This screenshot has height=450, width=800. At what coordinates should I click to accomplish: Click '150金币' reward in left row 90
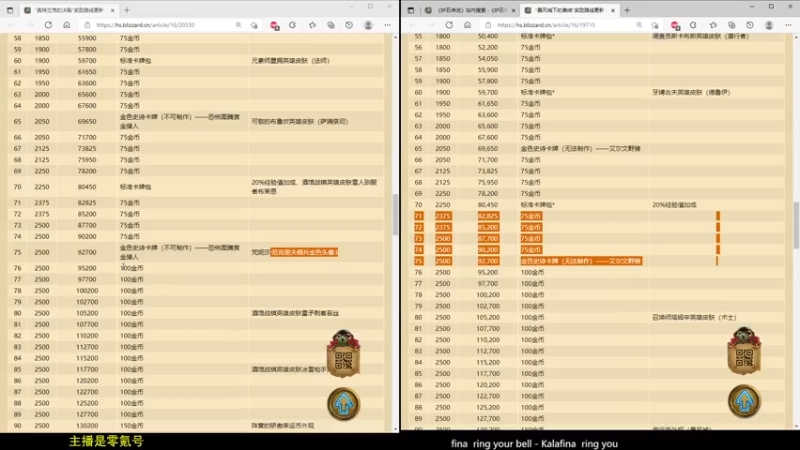(x=132, y=426)
